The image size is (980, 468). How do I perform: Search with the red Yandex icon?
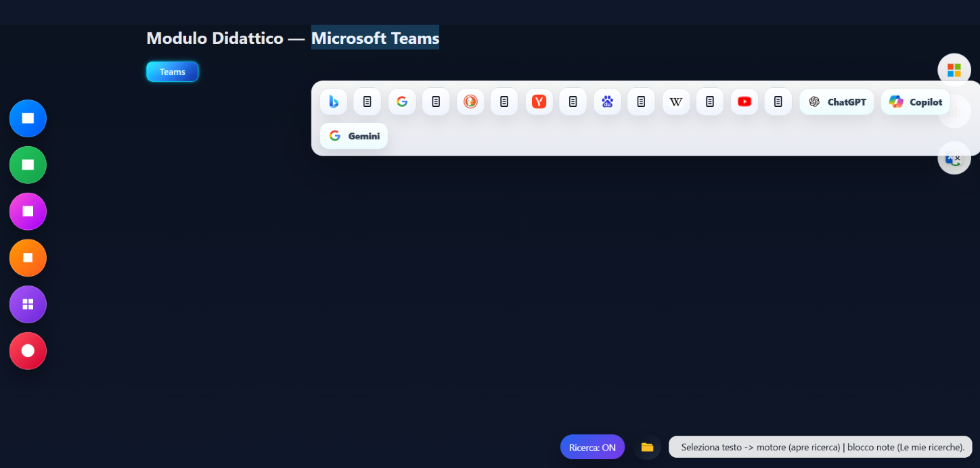pyautogui.click(x=539, y=101)
